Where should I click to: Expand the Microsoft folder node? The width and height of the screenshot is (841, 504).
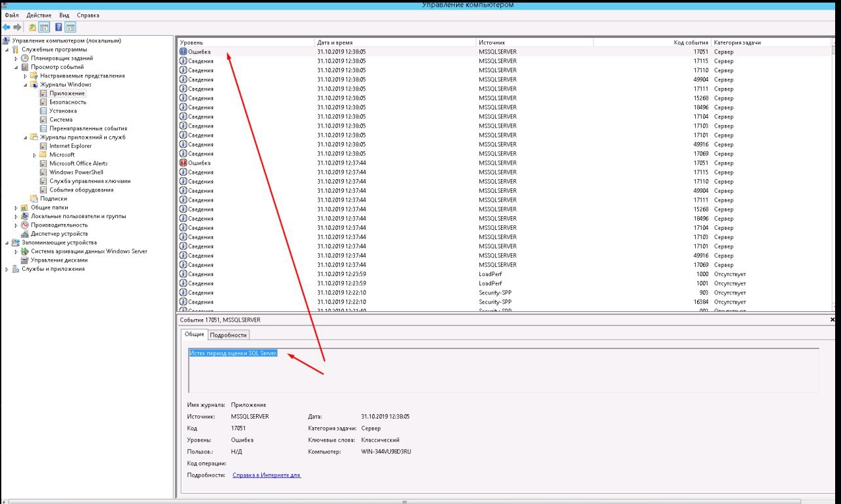[x=35, y=155]
